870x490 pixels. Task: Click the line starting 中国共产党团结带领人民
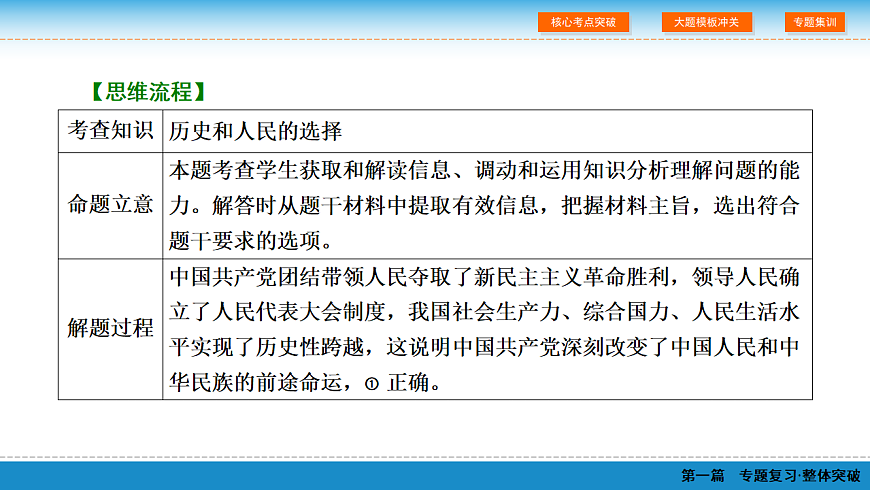click(x=484, y=276)
